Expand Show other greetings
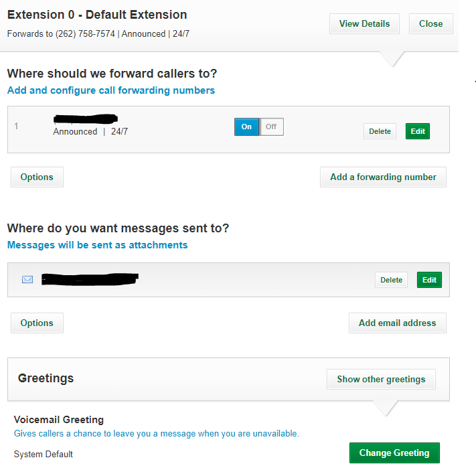 click(381, 379)
